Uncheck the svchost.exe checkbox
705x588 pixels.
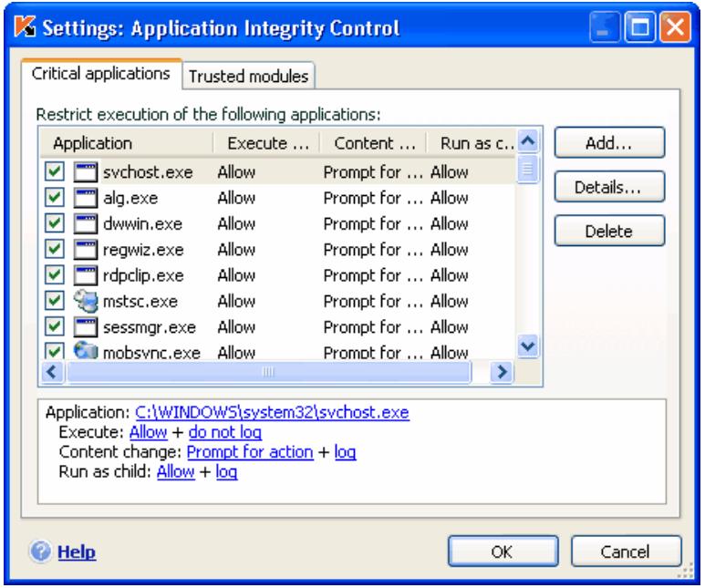point(55,171)
